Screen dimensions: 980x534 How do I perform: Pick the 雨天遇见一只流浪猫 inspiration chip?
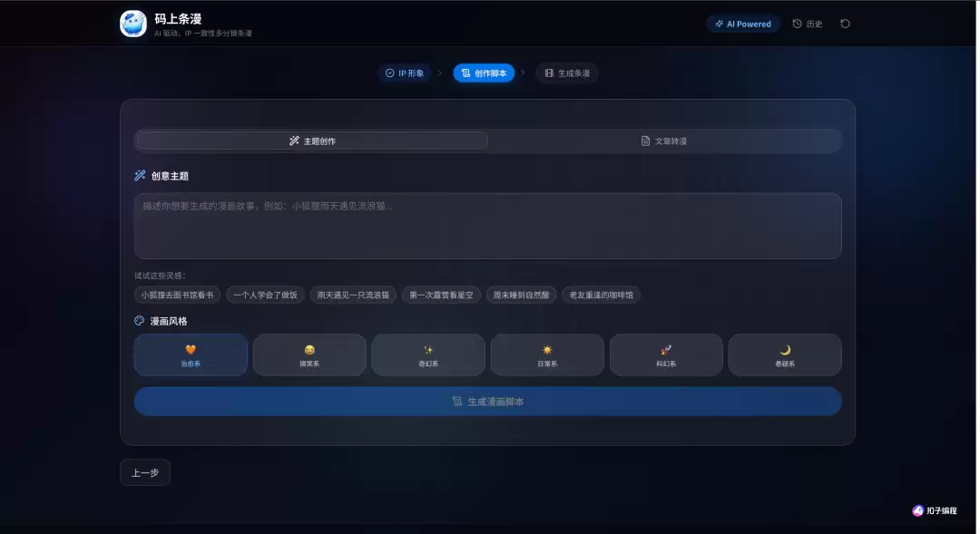click(353, 295)
